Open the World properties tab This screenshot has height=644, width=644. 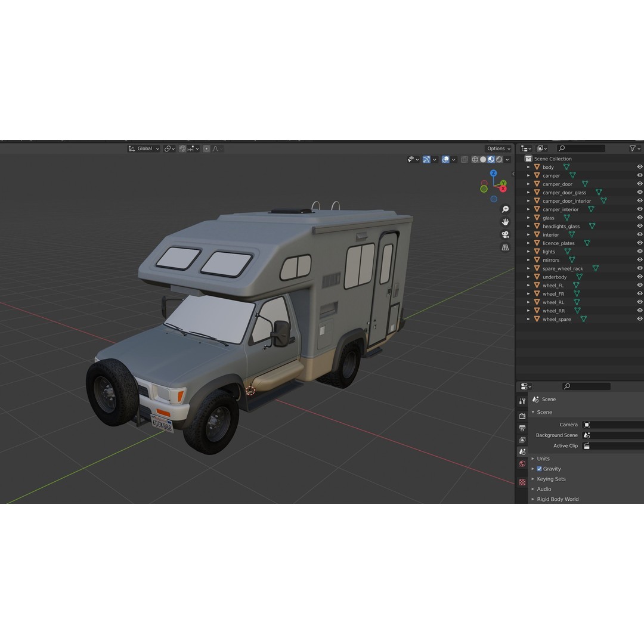tap(522, 464)
